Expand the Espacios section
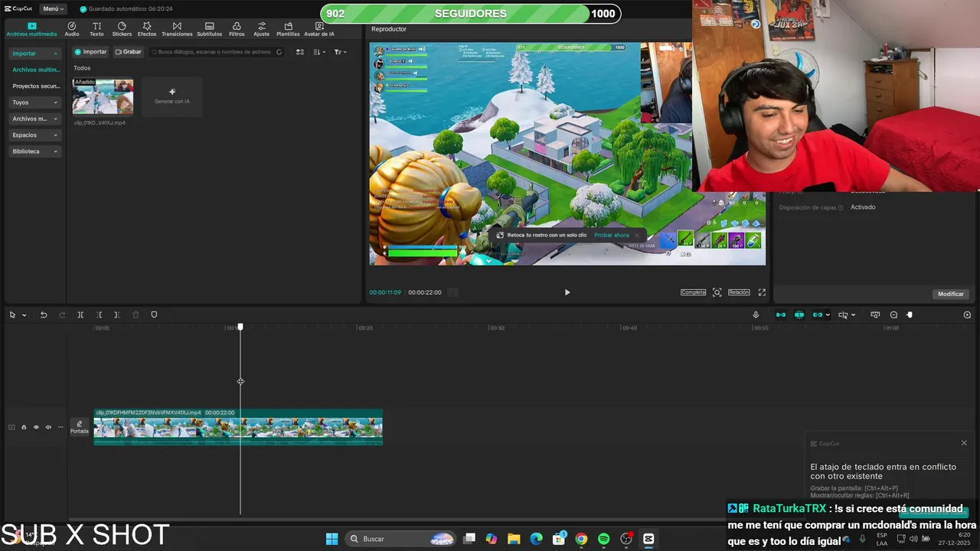 [x=34, y=135]
